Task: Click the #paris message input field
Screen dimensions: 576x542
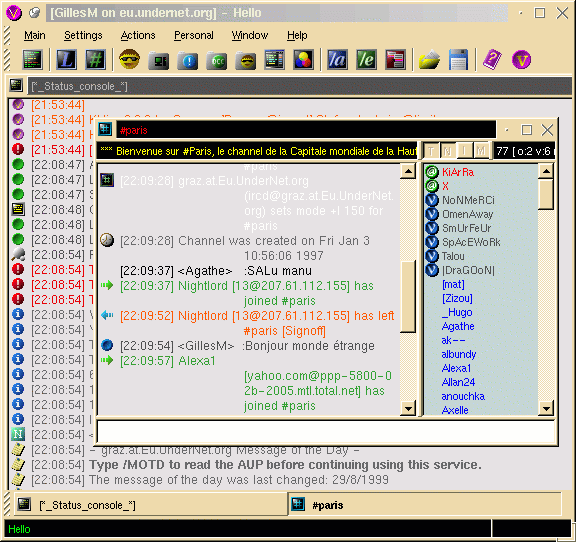Action: click(x=326, y=431)
